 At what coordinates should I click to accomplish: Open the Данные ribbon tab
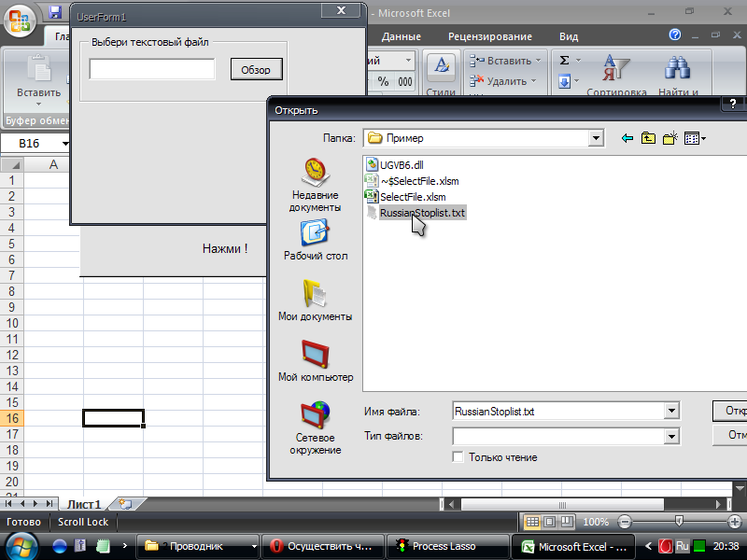[402, 36]
